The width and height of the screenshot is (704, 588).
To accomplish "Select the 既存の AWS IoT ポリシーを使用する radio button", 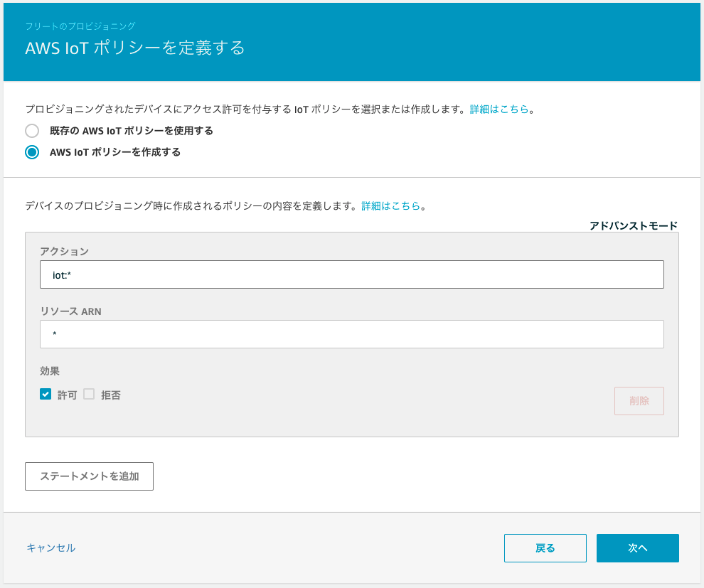I will coord(31,131).
